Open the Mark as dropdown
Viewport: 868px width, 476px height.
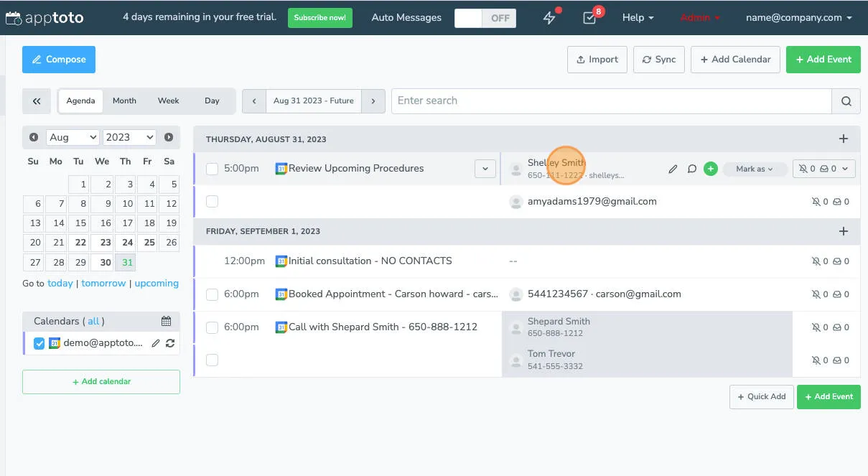coord(755,169)
